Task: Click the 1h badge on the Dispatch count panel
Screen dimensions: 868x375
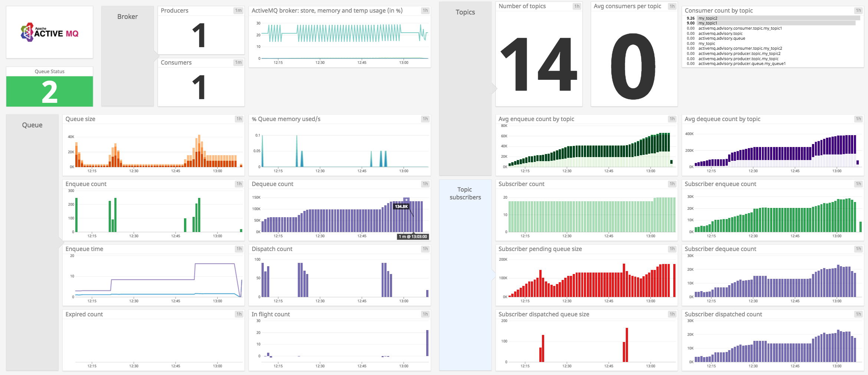Action: (424, 249)
